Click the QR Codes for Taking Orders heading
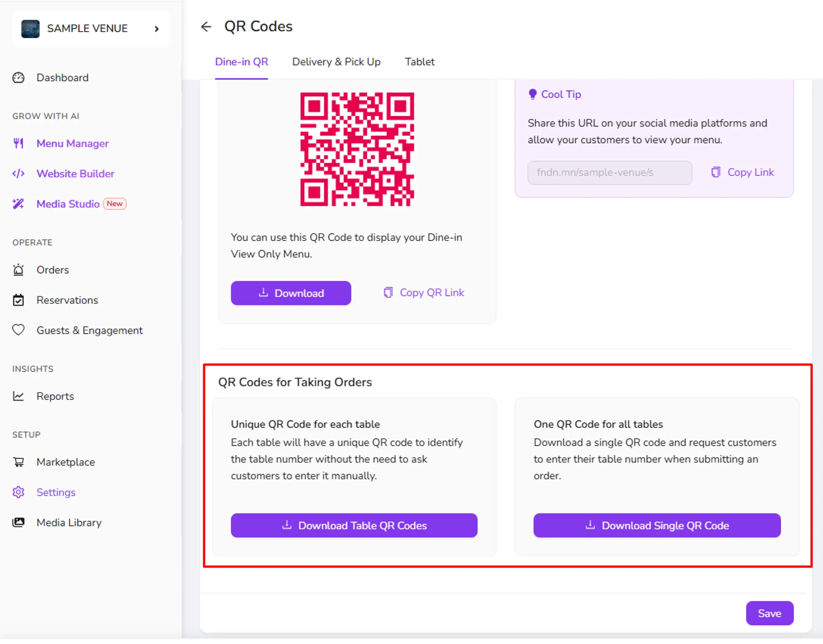Image resolution: width=823 pixels, height=644 pixels. click(295, 382)
